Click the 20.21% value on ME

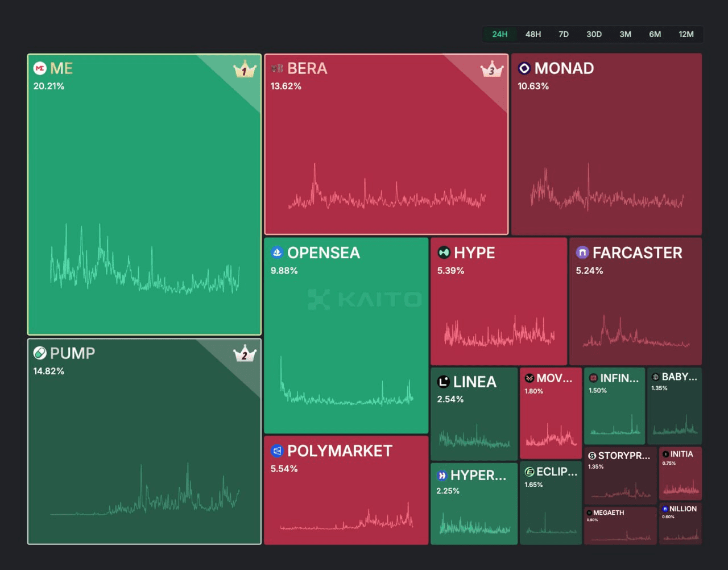[49, 86]
